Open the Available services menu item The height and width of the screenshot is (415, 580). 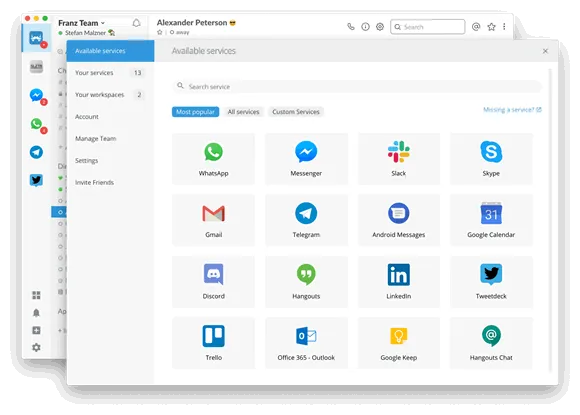(x=111, y=51)
